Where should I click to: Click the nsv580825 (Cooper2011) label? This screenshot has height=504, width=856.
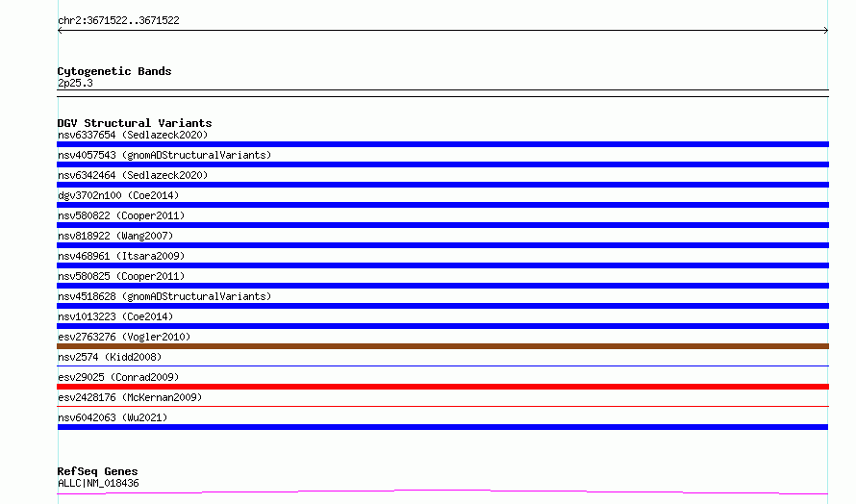[x=121, y=276]
